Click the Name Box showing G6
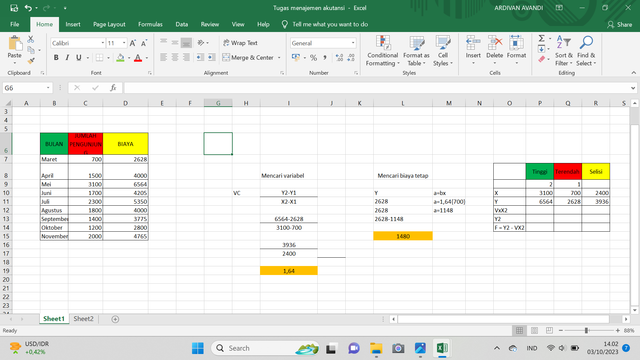The height and width of the screenshot is (360, 640). 27,88
